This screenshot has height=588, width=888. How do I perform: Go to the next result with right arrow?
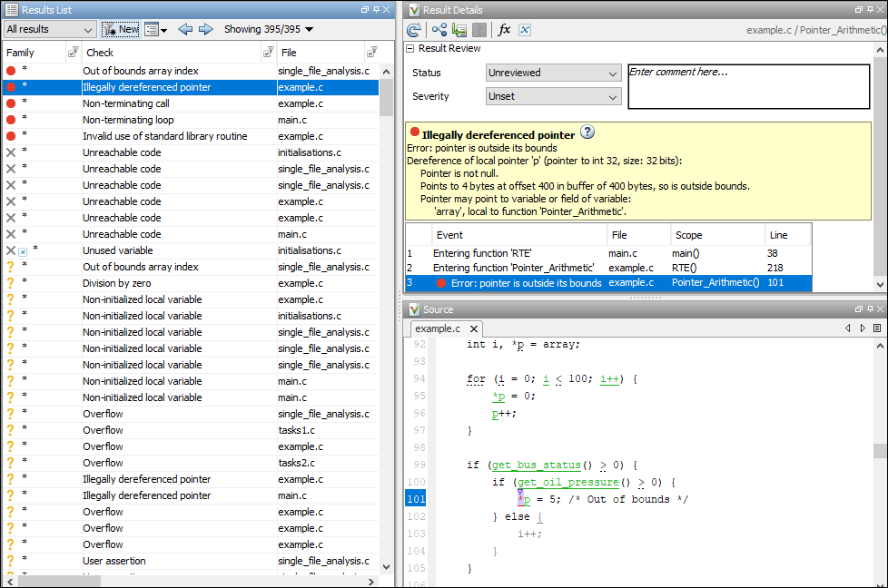click(205, 29)
